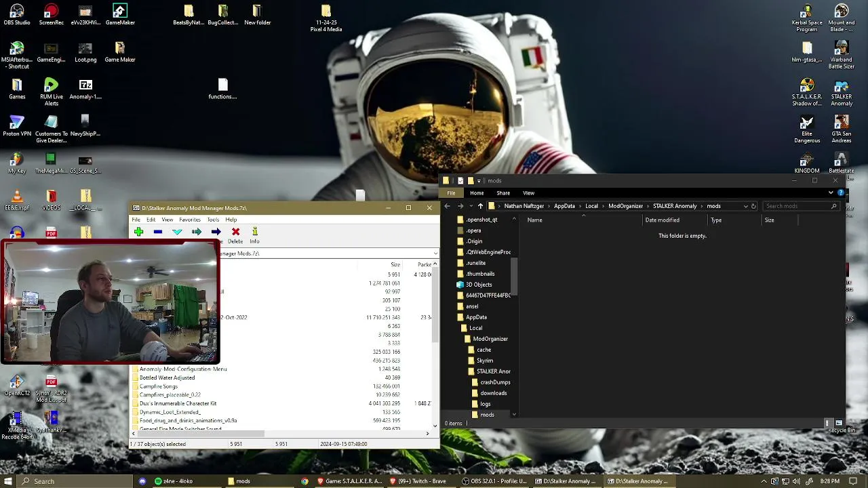Sort by Date modified column in Explorer

pyautogui.click(x=674, y=220)
